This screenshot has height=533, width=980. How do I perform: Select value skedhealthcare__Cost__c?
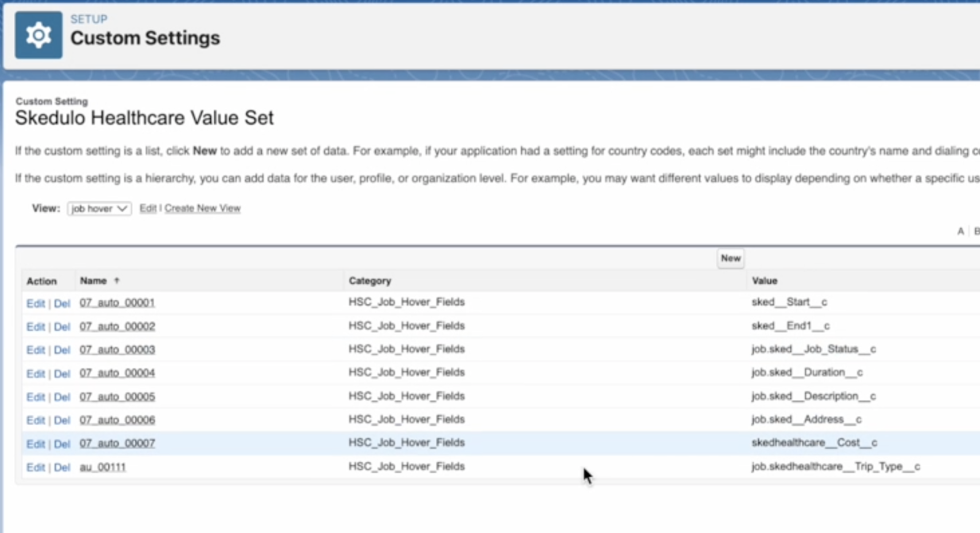[x=815, y=443]
